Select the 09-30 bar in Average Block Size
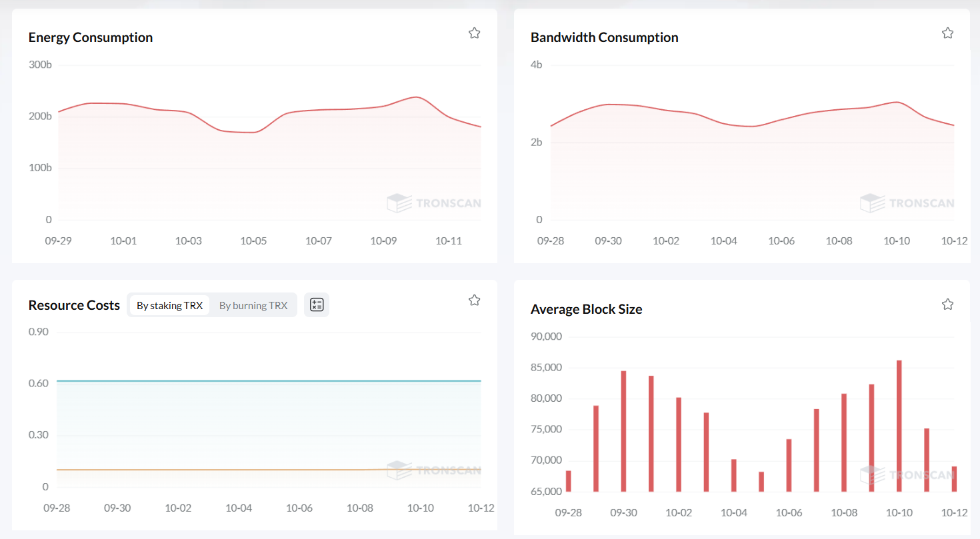980x539 pixels. point(623,432)
